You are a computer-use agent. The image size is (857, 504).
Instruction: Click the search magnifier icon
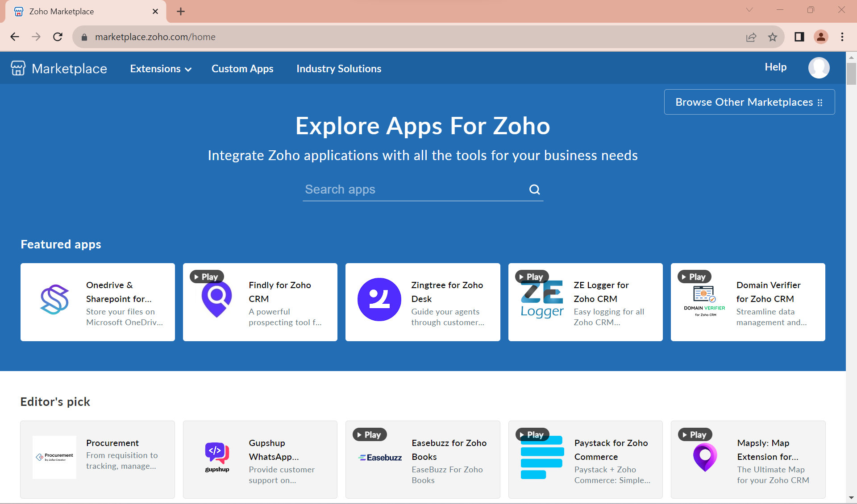[x=534, y=190]
